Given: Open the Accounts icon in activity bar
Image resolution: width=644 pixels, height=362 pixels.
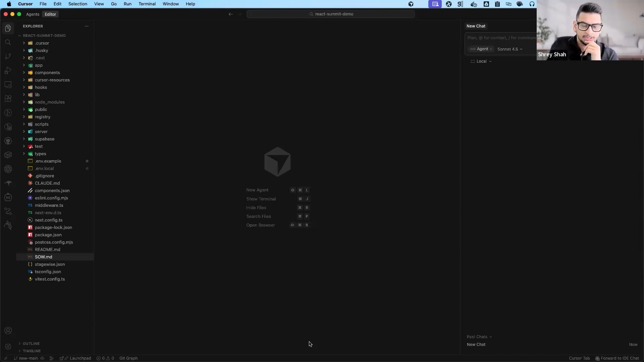Looking at the screenshot, I should [8, 331].
